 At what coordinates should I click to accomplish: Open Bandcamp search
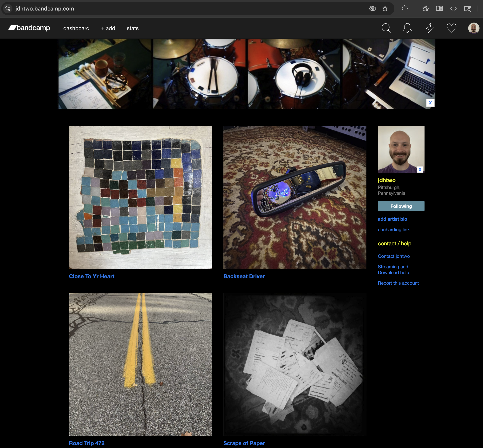pos(386,28)
